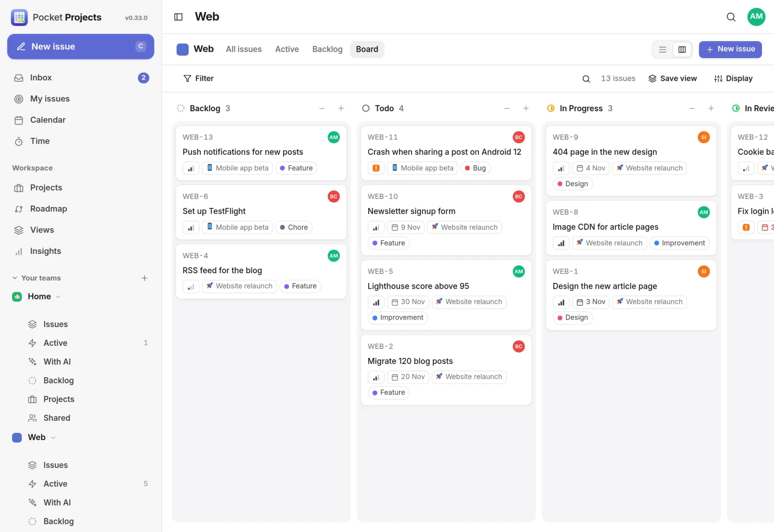Add an issue to the Backlog column

click(341, 108)
